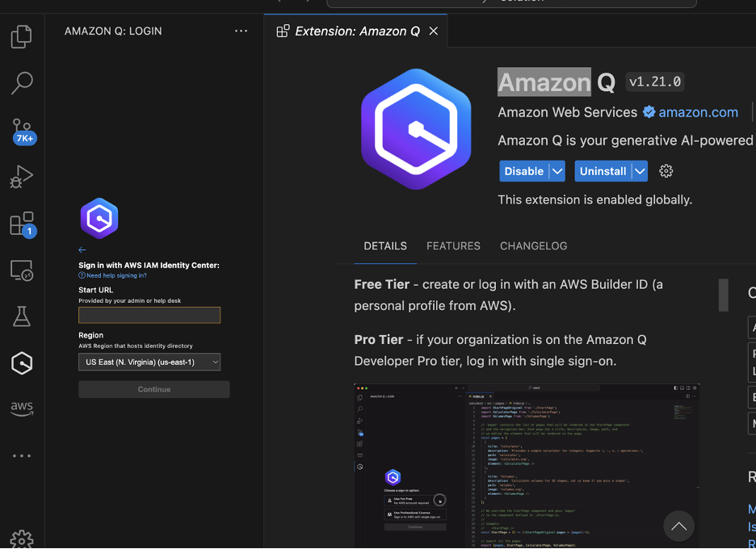
Task: Open Need help signing in link
Action: [x=113, y=275]
